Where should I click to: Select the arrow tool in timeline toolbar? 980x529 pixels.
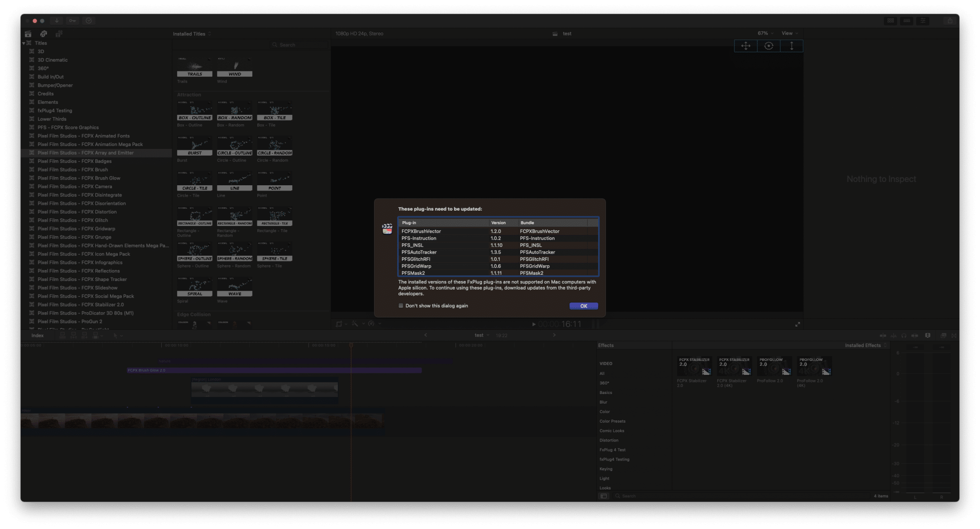click(115, 336)
